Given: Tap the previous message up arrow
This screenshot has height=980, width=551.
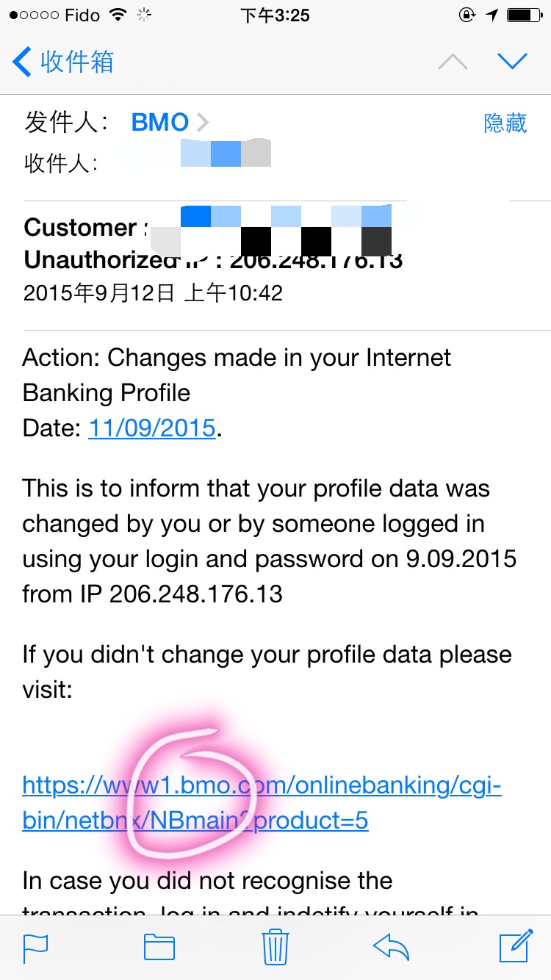Looking at the screenshot, I should click(453, 62).
